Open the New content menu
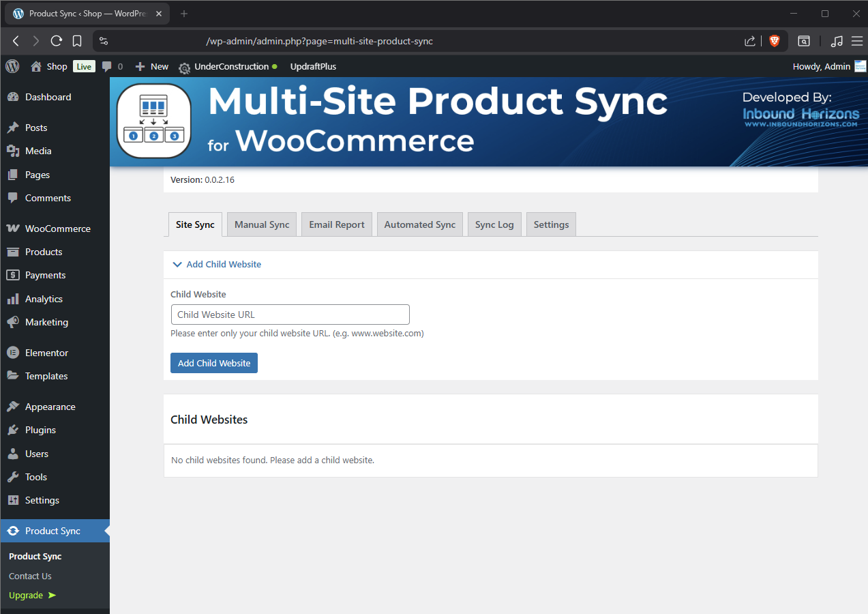868x614 pixels. (x=152, y=66)
